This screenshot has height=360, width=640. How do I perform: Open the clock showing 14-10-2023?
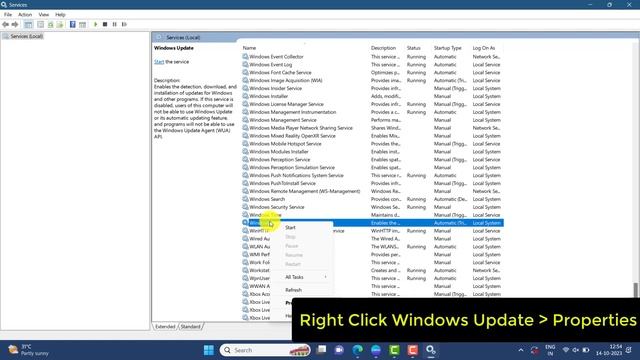pos(609,350)
